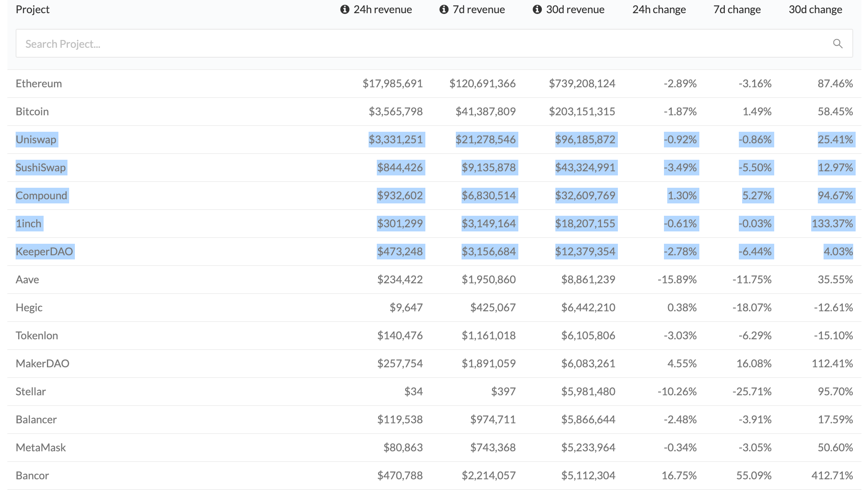Click Hegic 7d change -18.07%
The height and width of the screenshot is (490, 868).
pyautogui.click(x=752, y=308)
